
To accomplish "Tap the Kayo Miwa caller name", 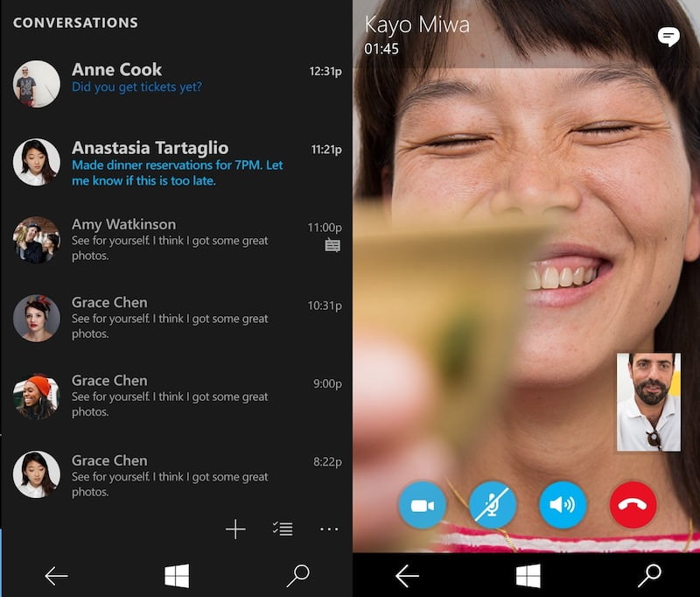I will point(416,25).
